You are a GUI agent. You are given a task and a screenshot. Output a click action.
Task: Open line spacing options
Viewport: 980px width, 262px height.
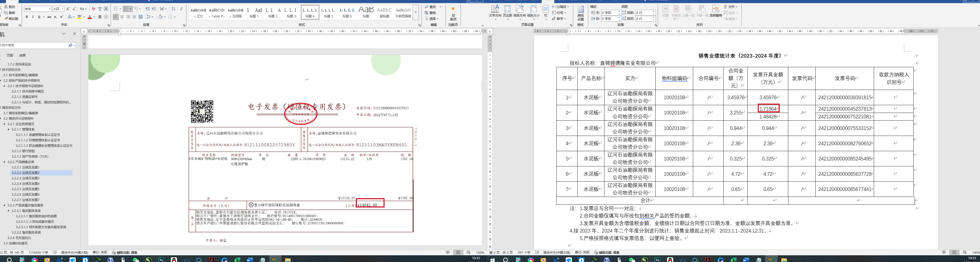tap(150, 17)
